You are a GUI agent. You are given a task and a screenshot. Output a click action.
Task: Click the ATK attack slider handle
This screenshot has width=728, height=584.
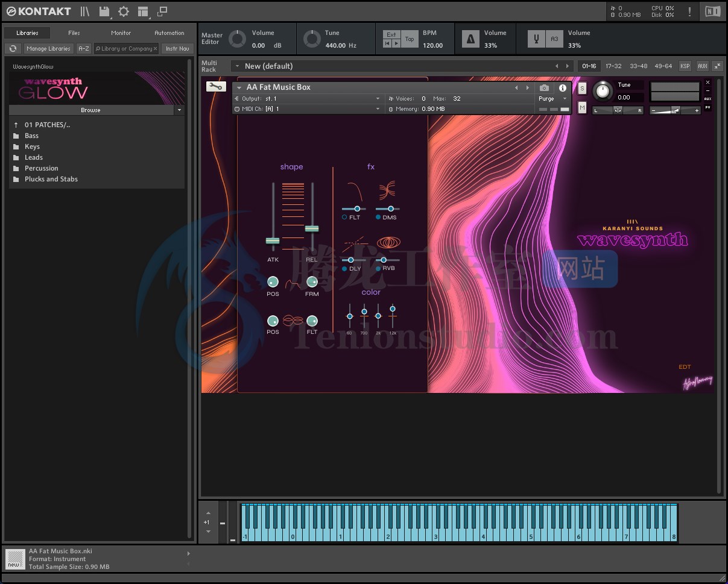click(273, 240)
